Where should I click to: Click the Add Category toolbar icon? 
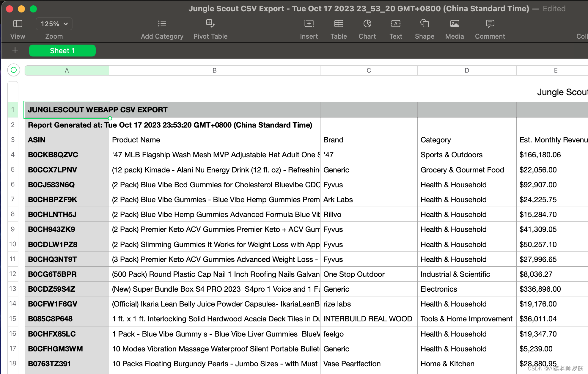click(162, 23)
